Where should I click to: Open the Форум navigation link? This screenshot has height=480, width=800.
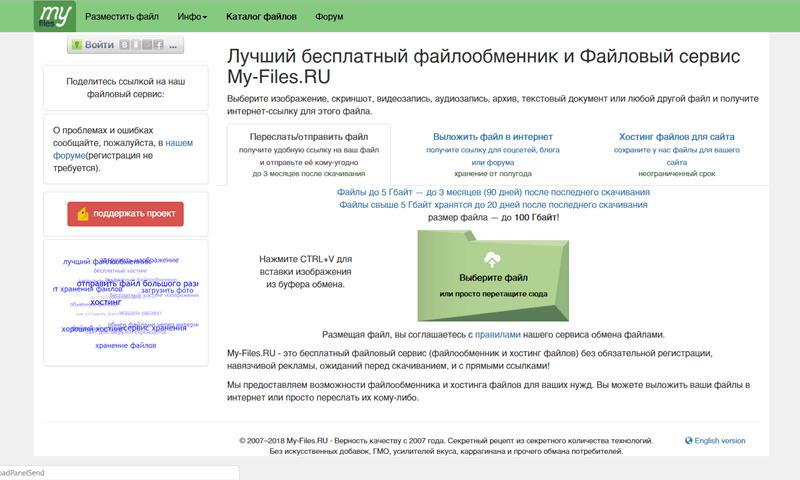click(x=329, y=17)
